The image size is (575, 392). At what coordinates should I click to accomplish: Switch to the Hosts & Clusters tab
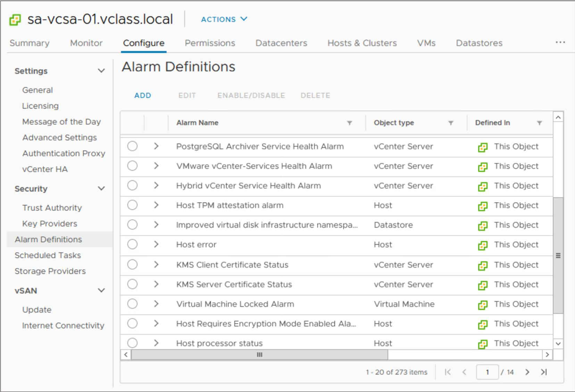362,43
